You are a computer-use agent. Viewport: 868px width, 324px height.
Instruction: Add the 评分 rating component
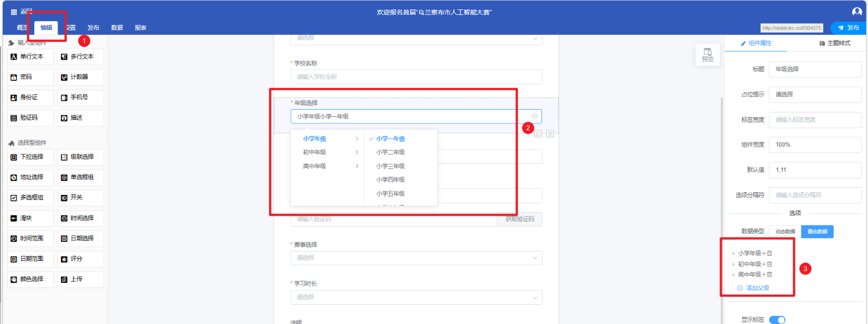click(x=81, y=259)
